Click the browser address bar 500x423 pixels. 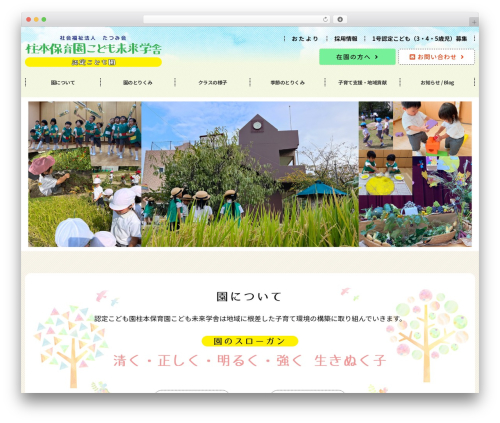pos(236,20)
